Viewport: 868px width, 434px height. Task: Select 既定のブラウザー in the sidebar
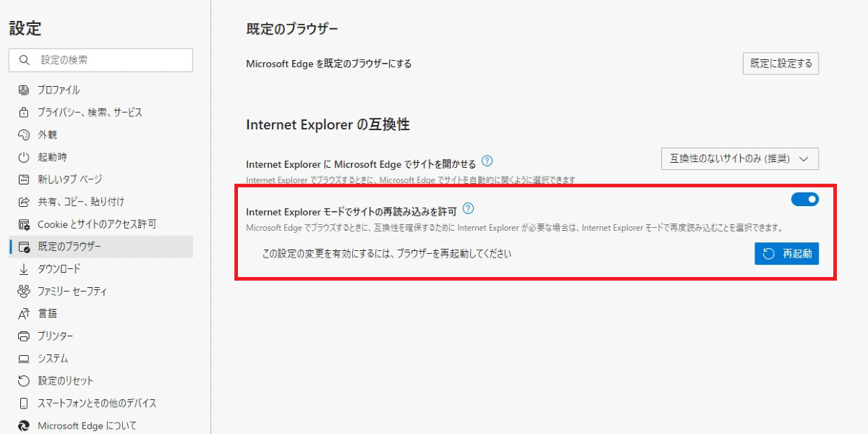click(x=101, y=247)
